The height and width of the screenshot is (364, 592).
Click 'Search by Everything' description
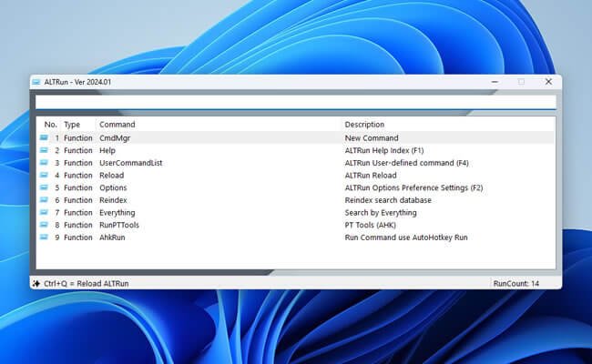[381, 213]
